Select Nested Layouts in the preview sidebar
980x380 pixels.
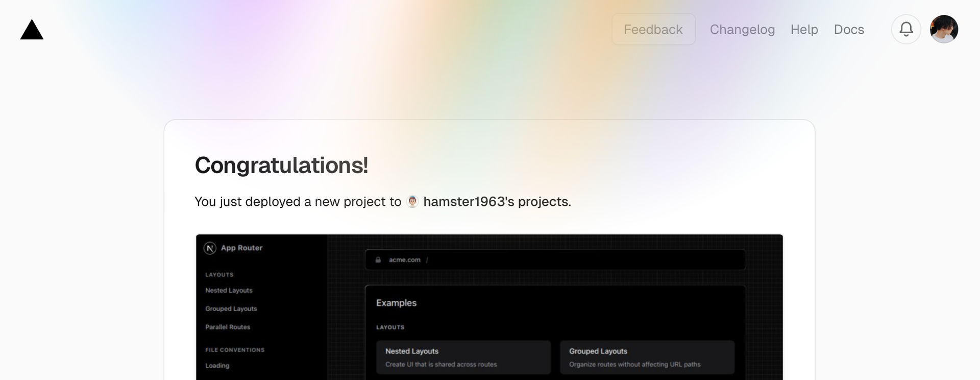coord(229,291)
